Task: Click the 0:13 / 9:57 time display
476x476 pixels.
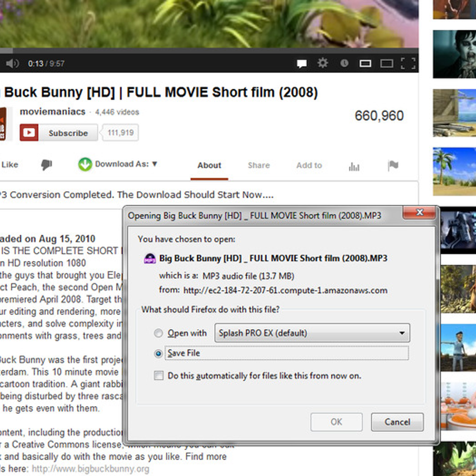Action: pyautogui.click(x=46, y=64)
